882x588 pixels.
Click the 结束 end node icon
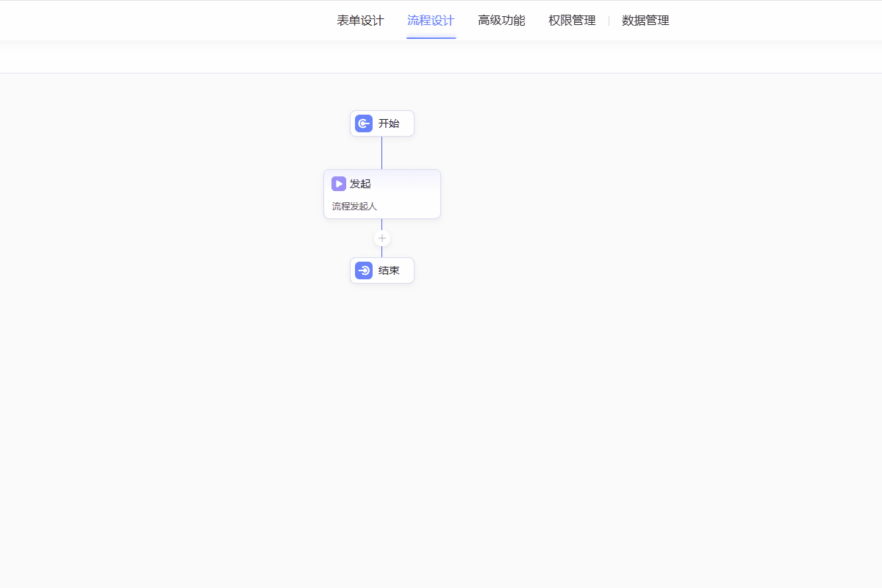tap(364, 270)
